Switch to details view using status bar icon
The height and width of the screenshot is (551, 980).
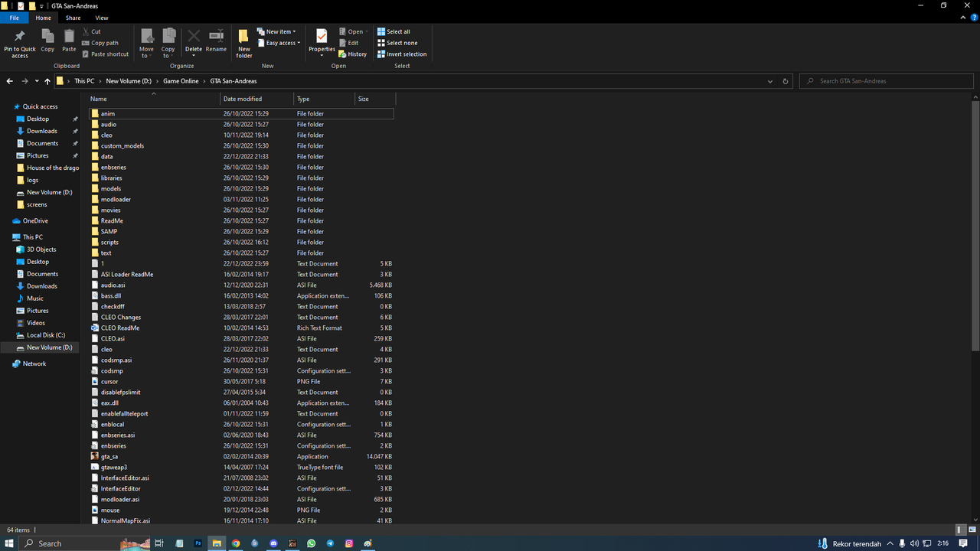click(x=960, y=530)
